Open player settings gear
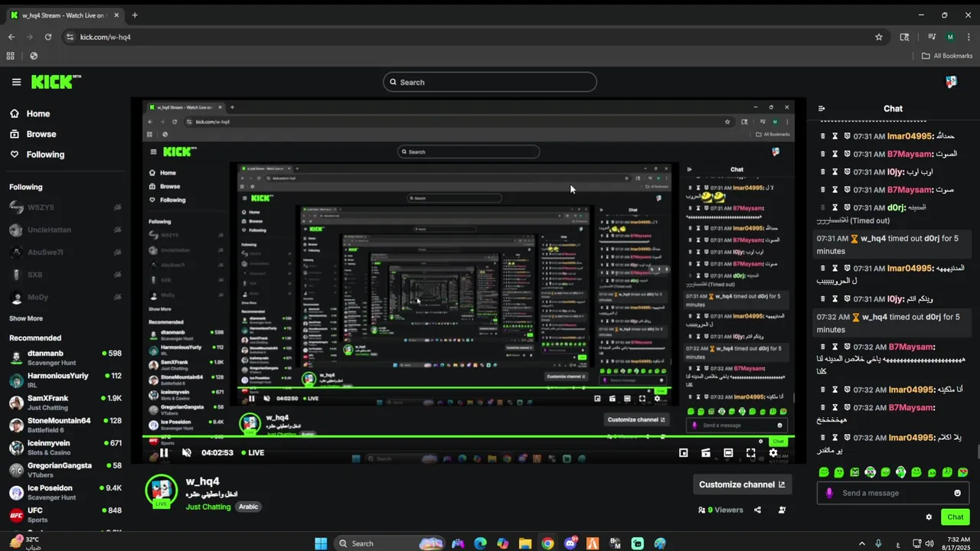 [x=773, y=453]
